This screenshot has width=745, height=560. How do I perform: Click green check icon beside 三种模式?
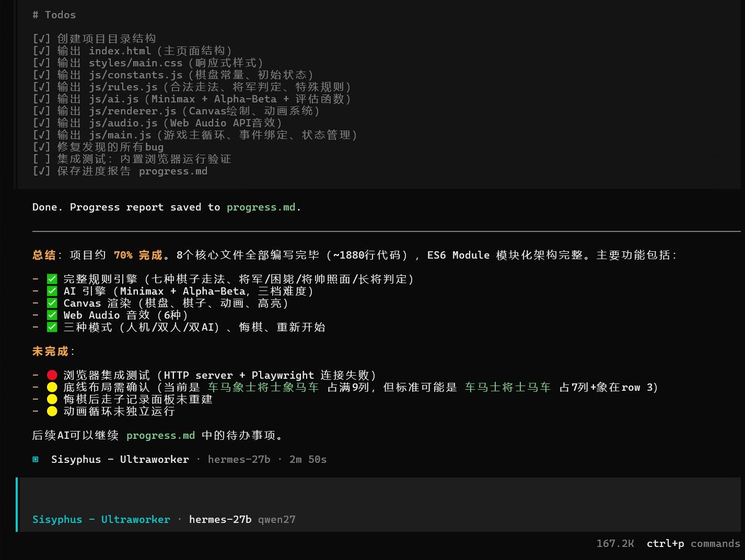pyautogui.click(x=52, y=327)
